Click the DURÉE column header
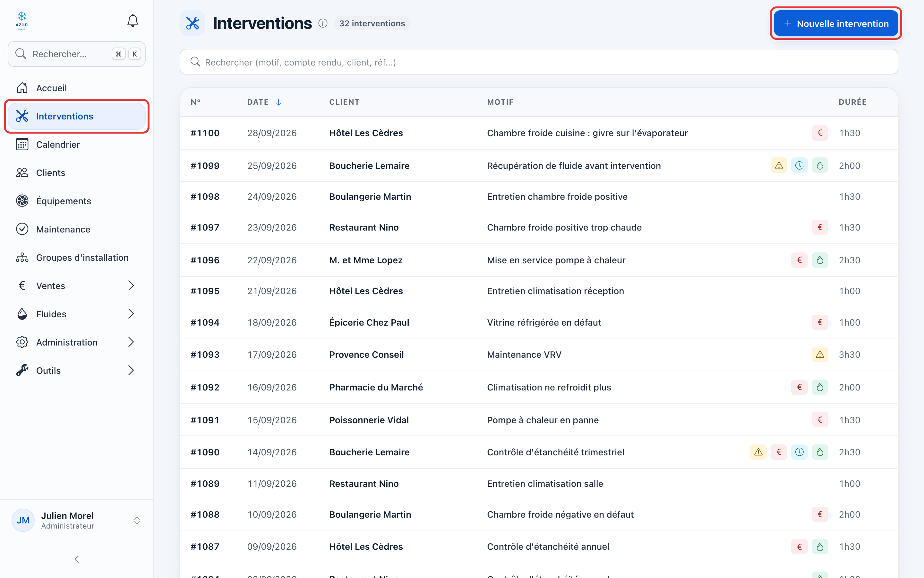The image size is (924, 578). [852, 102]
